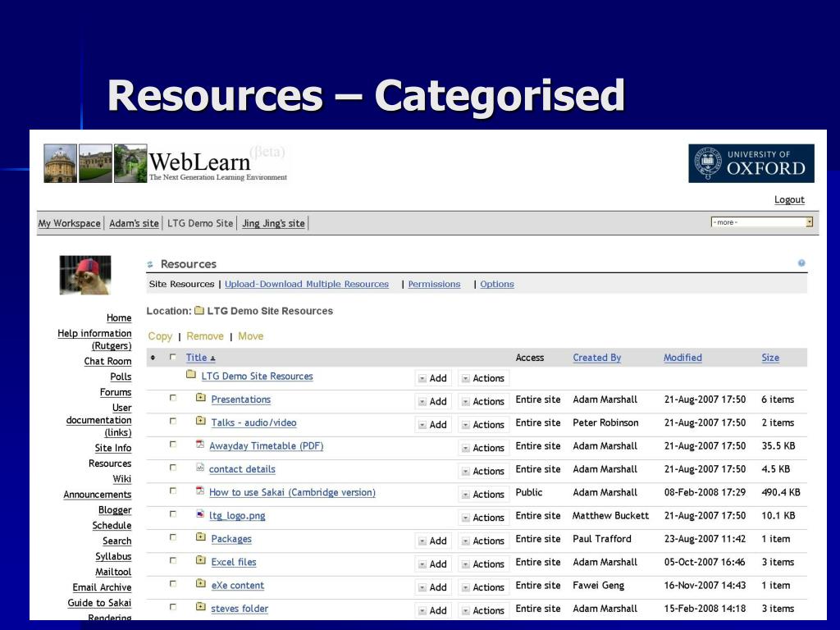Check the contact details row checkbox

pyautogui.click(x=172, y=468)
